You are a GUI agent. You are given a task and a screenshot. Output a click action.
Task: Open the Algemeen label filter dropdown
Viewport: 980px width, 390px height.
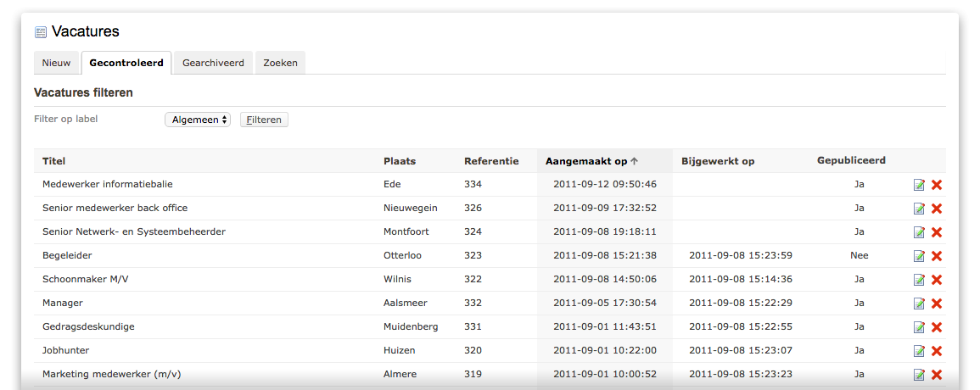click(198, 120)
